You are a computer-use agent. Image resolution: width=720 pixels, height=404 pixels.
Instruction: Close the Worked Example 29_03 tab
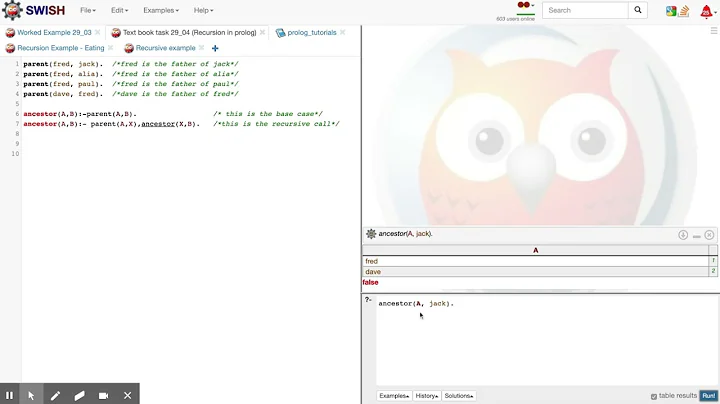pos(97,33)
